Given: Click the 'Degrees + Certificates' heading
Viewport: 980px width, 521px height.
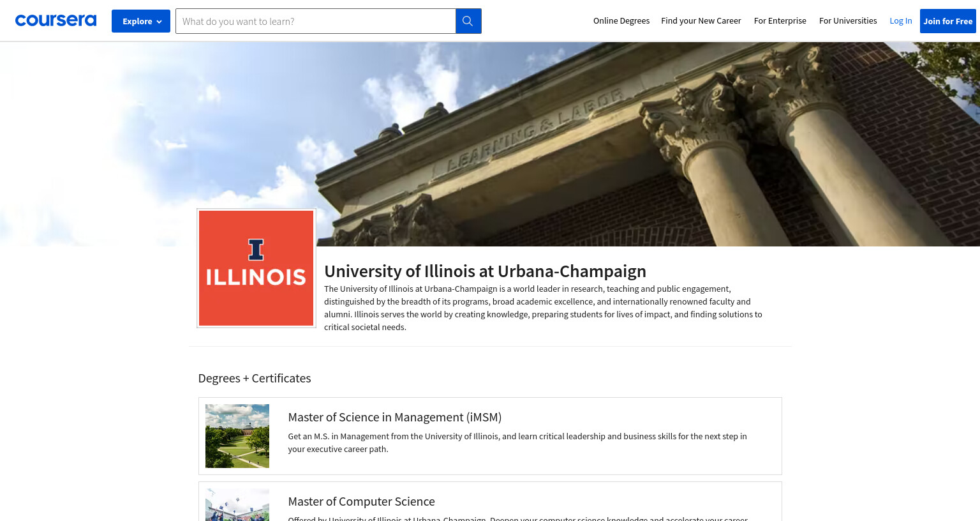Looking at the screenshot, I should pyautogui.click(x=255, y=378).
